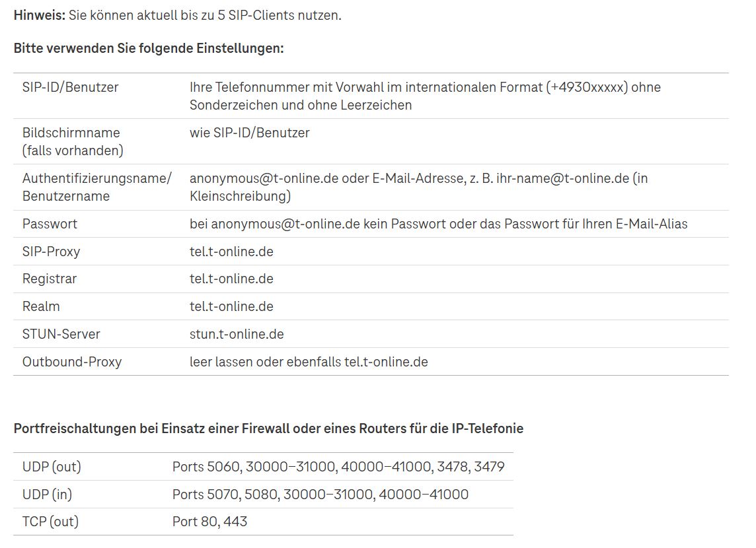Click the "Bitte verwenden Sie folgende Einstellungen" heading

point(149,49)
